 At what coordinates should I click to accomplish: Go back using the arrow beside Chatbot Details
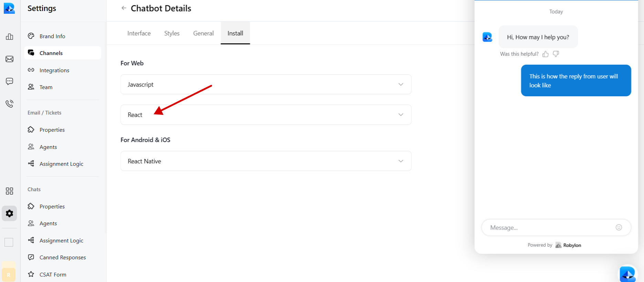124,8
